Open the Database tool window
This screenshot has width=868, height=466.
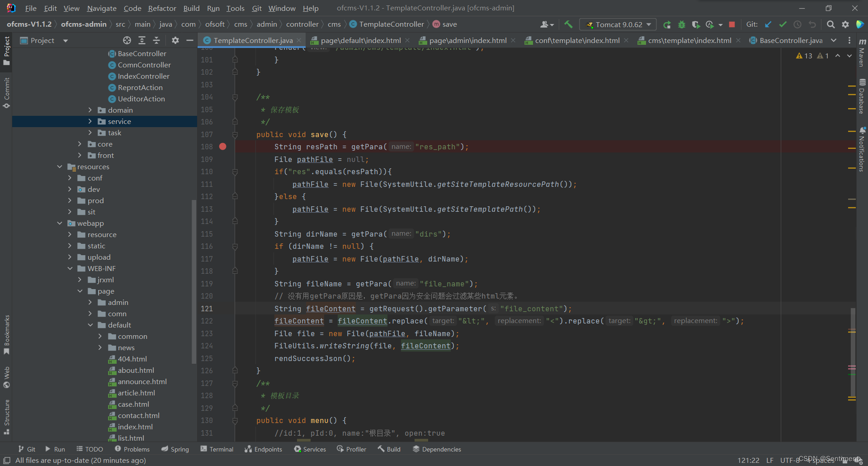pos(862,97)
